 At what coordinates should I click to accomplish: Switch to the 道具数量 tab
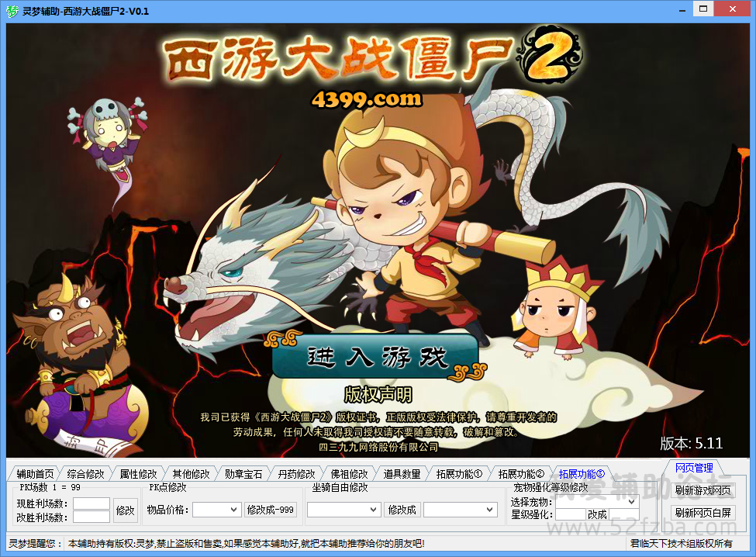click(x=402, y=474)
